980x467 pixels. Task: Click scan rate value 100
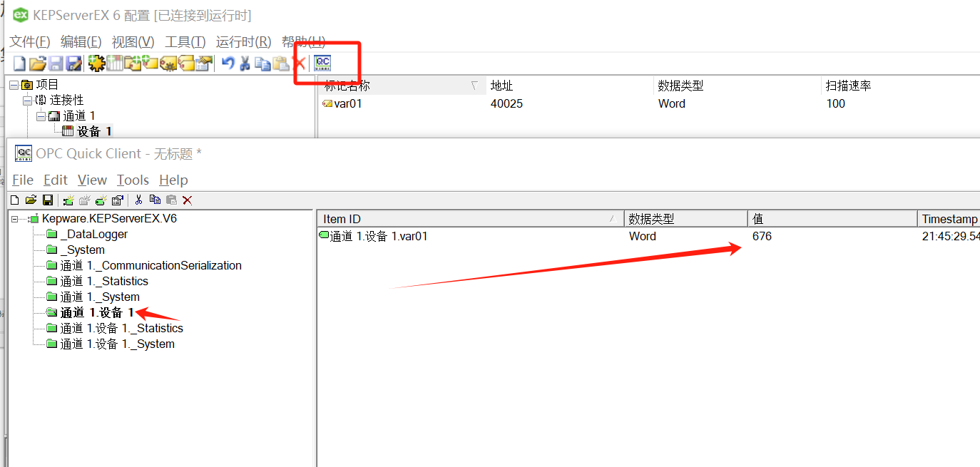tap(836, 103)
